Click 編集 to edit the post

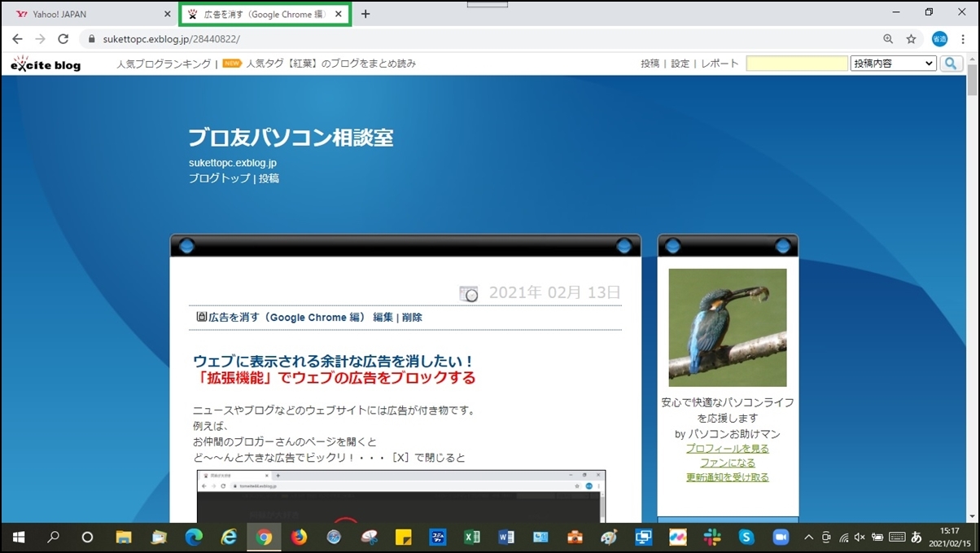click(383, 318)
